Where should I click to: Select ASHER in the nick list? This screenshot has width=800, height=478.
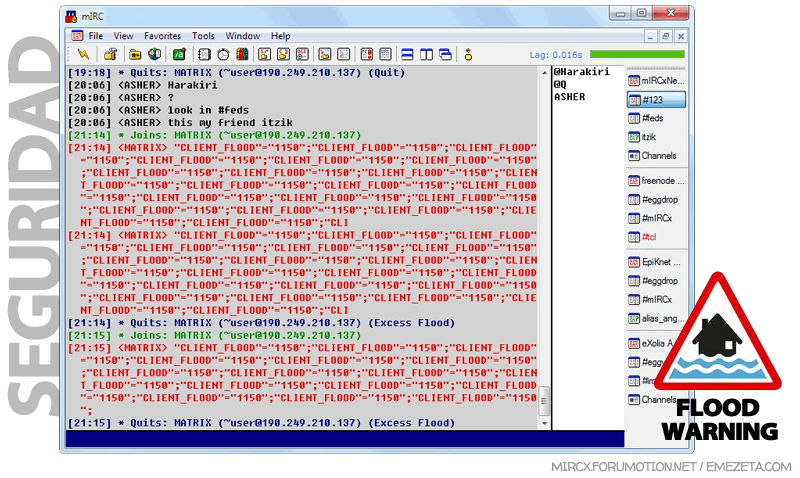569,96
